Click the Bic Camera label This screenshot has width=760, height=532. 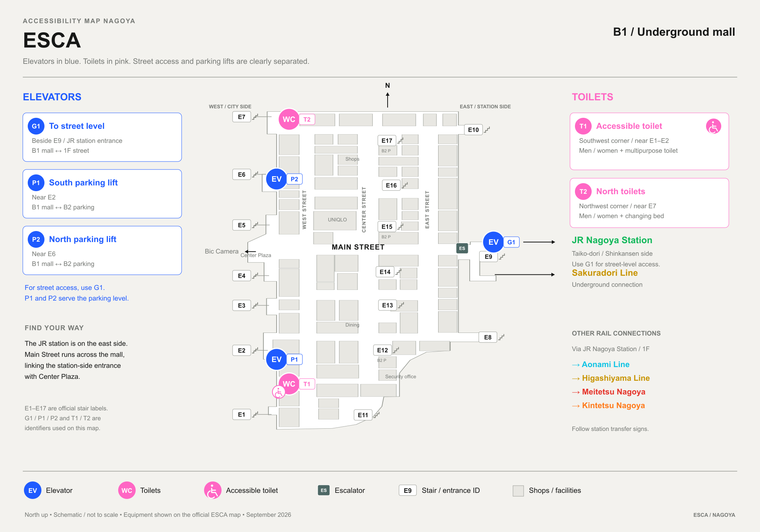point(222,252)
